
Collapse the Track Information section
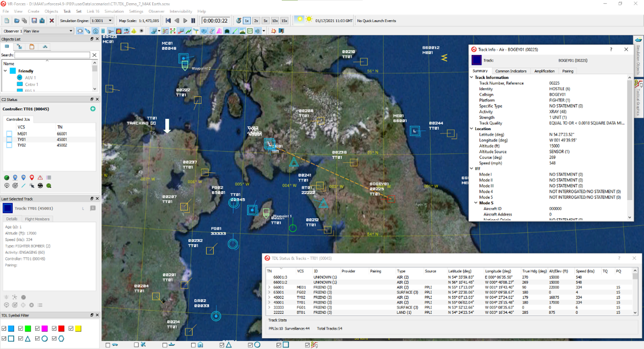click(472, 78)
